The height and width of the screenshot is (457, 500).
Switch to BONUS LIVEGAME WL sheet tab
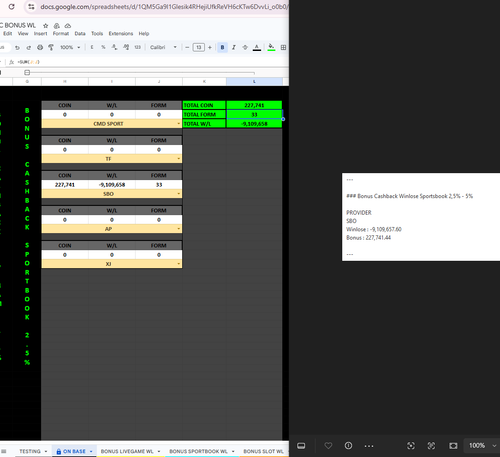click(x=127, y=451)
